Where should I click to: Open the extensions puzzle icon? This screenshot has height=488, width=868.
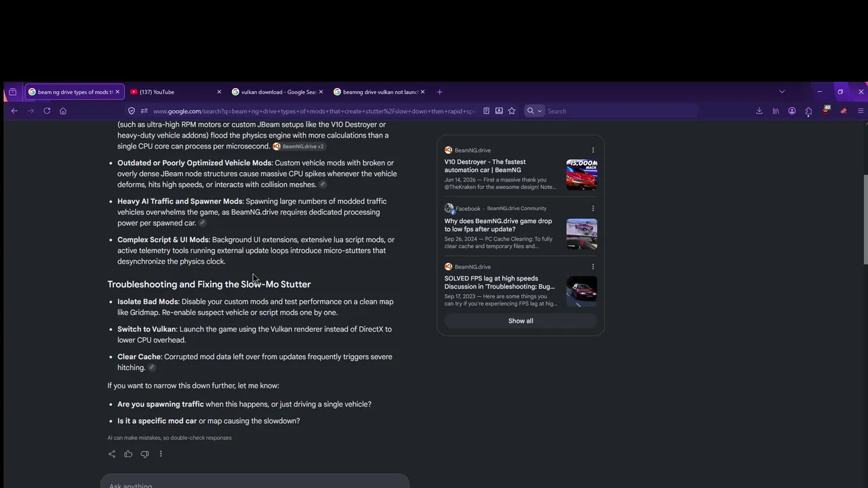pyautogui.click(x=808, y=111)
